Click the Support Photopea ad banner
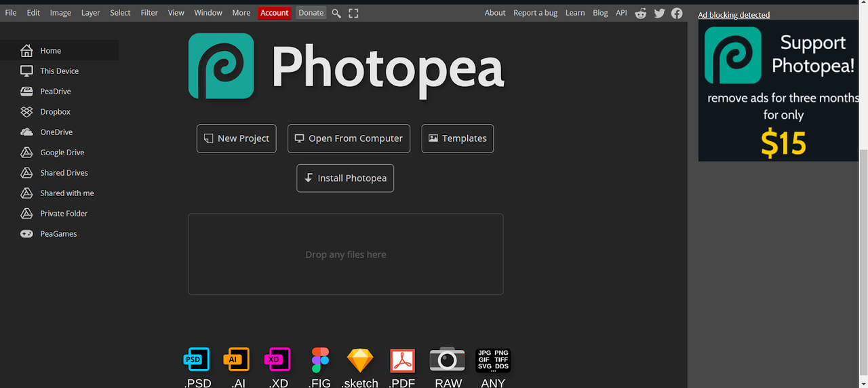Image resolution: width=868 pixels, height=388 pixels. [x=779, y=90]
